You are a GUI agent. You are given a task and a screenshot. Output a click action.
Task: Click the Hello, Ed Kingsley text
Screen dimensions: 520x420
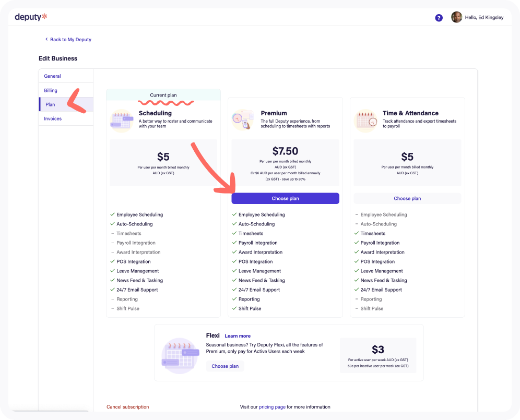pyautogui.click(x=484, y=18)
